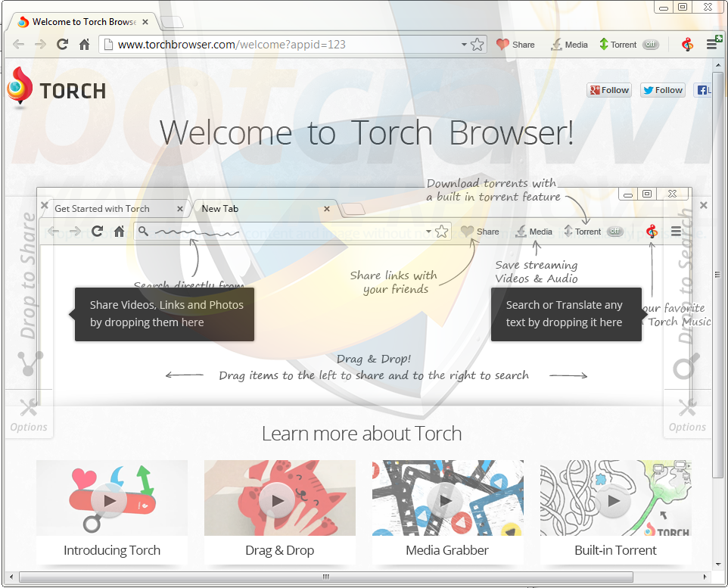This screenshot has width=728, height=588.
Task: Click the horizontal scrollbar thumb
Action: 326,577
